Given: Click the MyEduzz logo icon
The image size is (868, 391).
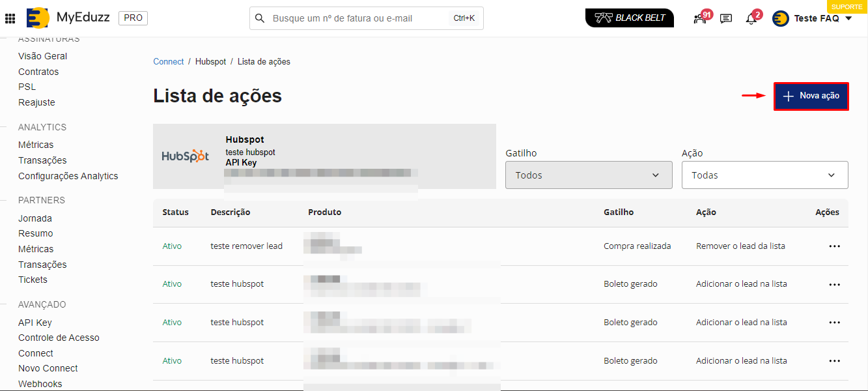Looking at the screenshot, I should pyautogui.click(x=38, y=18).
